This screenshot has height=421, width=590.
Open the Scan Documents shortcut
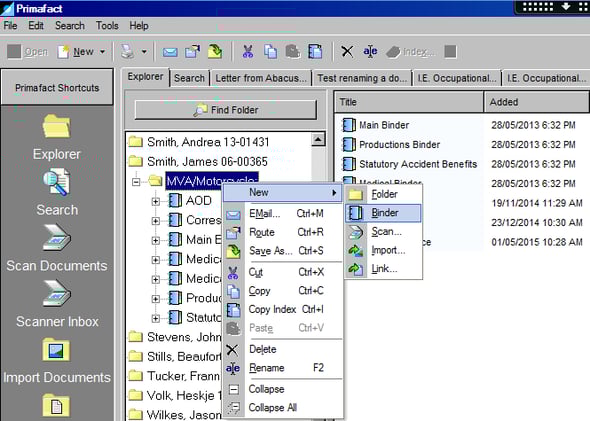[57, 248]
